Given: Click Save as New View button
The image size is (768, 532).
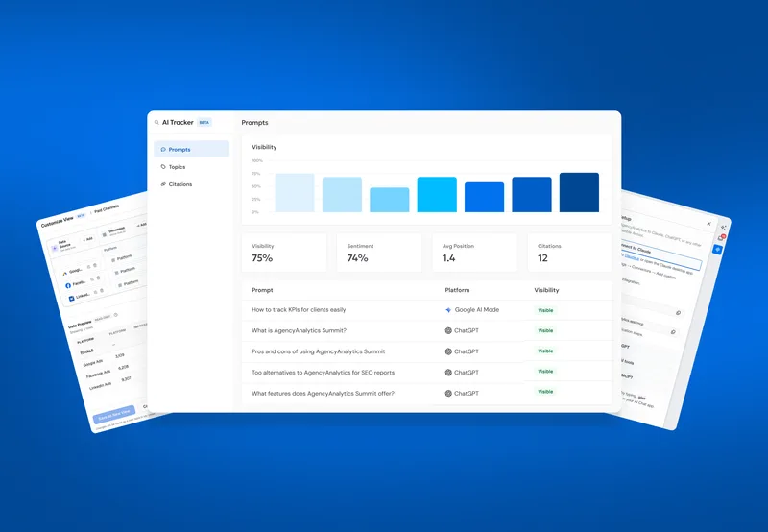Looking at the screenshot, I should [x=114, y=415].
